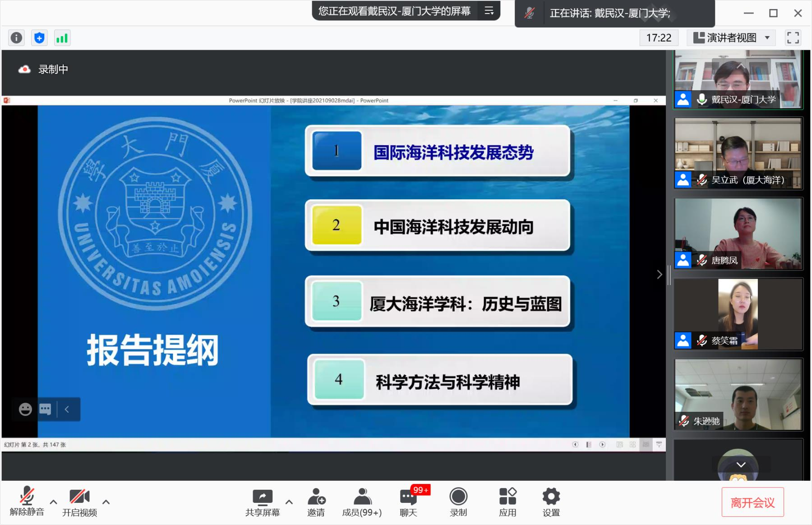Viewport: 812px width, 525px height.
Task: Open the 演讲者视图 view dropdown
Action: coord(731,38)
